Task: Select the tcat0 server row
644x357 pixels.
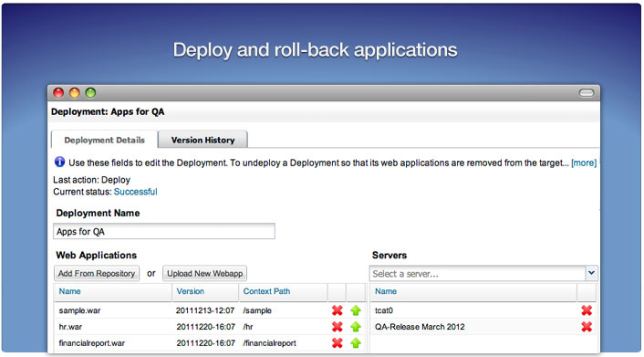Action: click(483, 310)
